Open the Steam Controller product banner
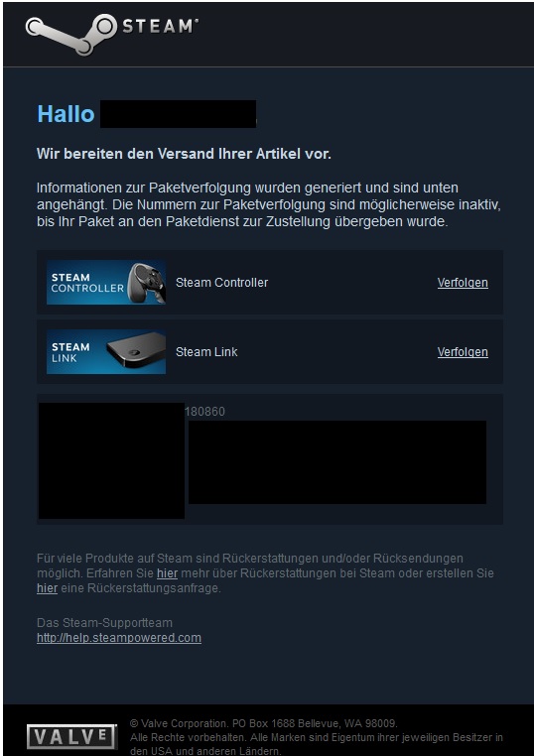Viewport: 534px width, 756px height. 106,283
